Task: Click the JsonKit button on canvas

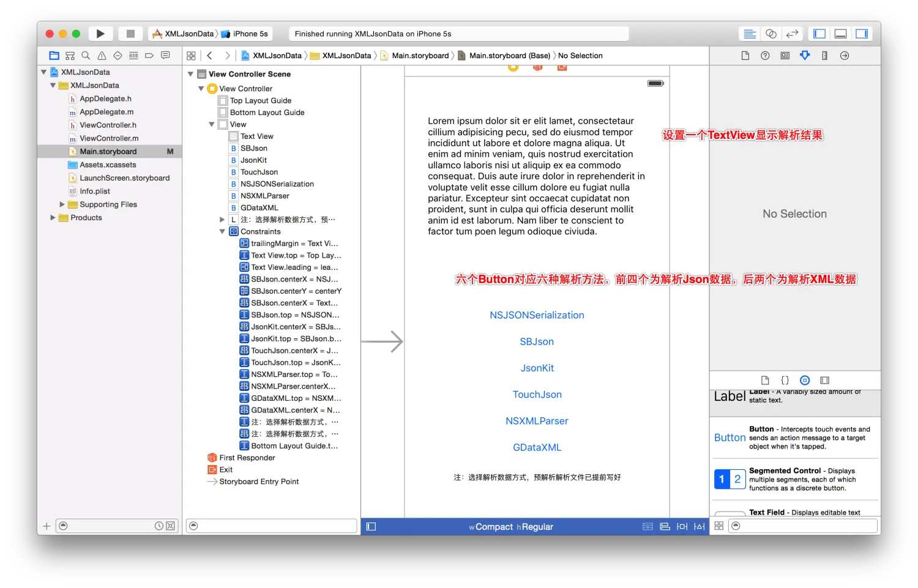Action: pos(537,368)
